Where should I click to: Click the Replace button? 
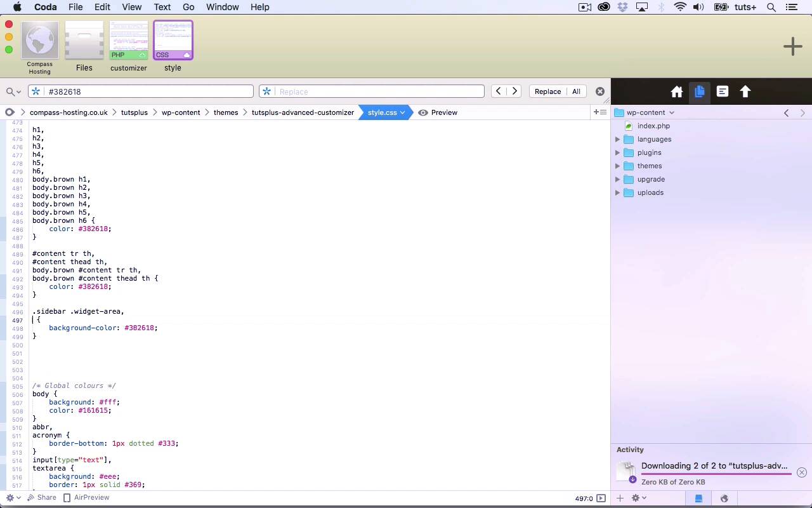(x=547, y=91)
